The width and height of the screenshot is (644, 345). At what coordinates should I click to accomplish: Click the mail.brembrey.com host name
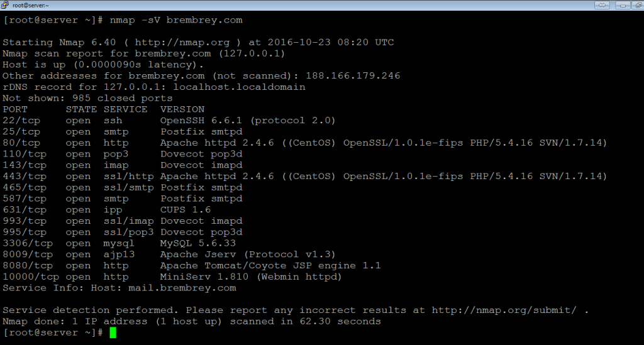182,288
